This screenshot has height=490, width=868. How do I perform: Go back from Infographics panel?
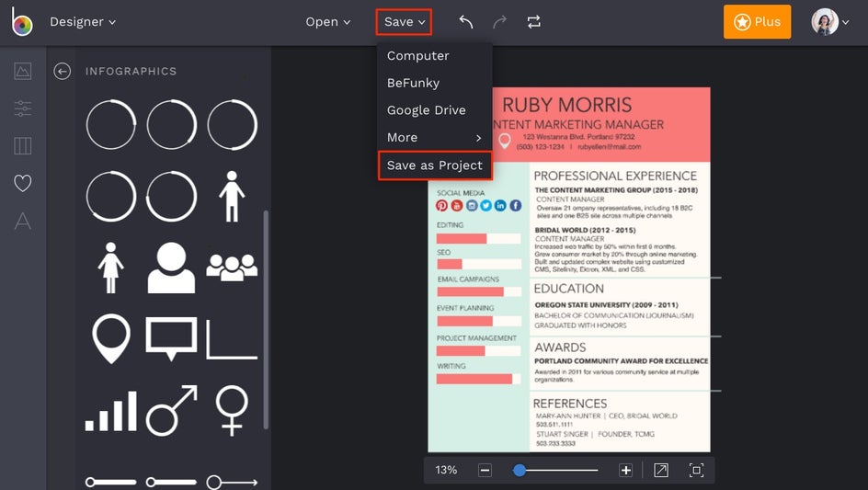coord(62,71)
